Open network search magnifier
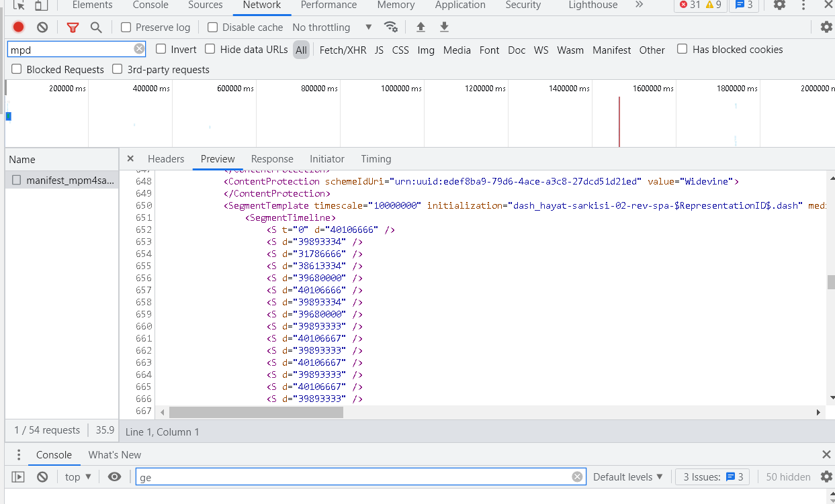The width and height of the screenshot is (835, 504). click(x=96, y=28)
